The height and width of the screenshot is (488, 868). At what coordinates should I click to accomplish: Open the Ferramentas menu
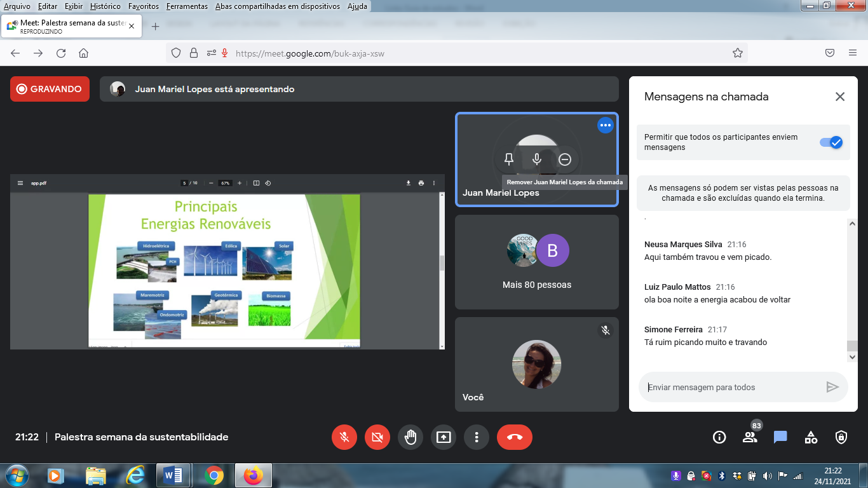(x=187, y=6)
